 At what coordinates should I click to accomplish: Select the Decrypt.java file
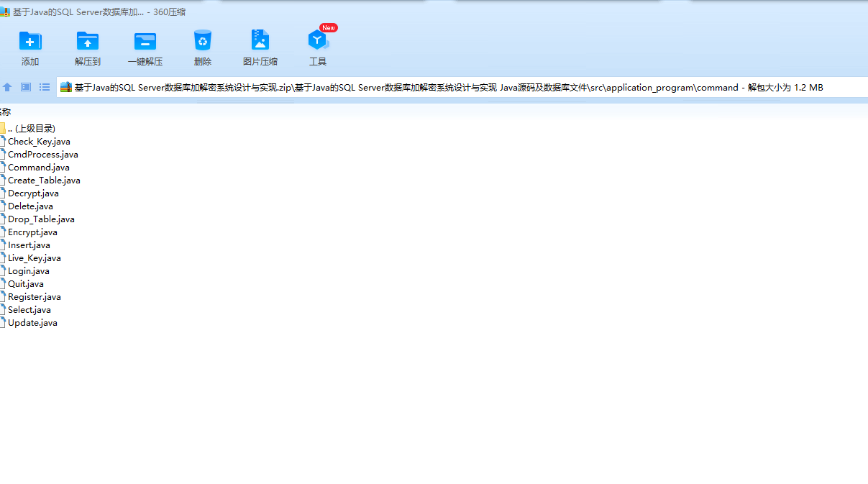click(33, 193)
